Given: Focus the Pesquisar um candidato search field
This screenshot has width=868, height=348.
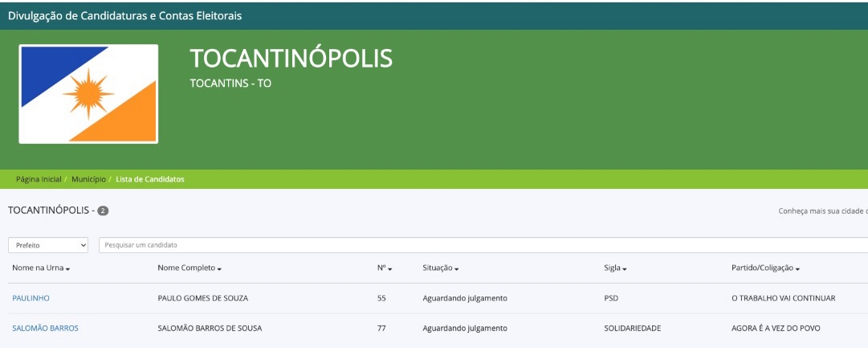Looking at the screenshot, I should click(482, 245).
